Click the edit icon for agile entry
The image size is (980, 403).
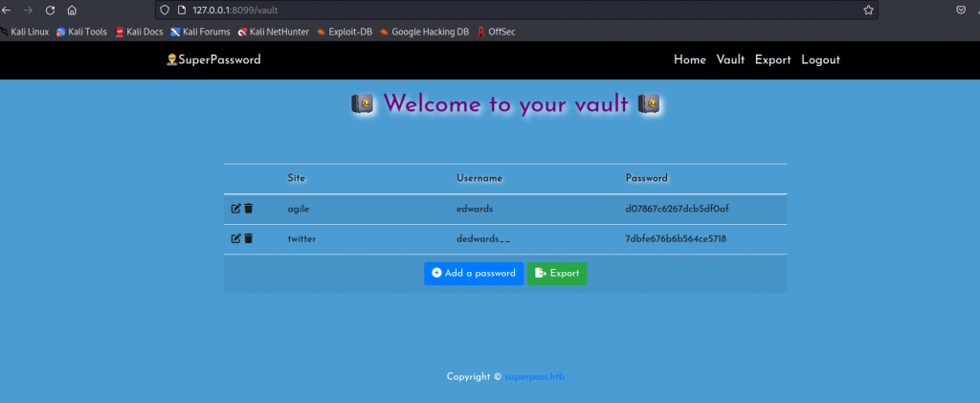point(235,209)
